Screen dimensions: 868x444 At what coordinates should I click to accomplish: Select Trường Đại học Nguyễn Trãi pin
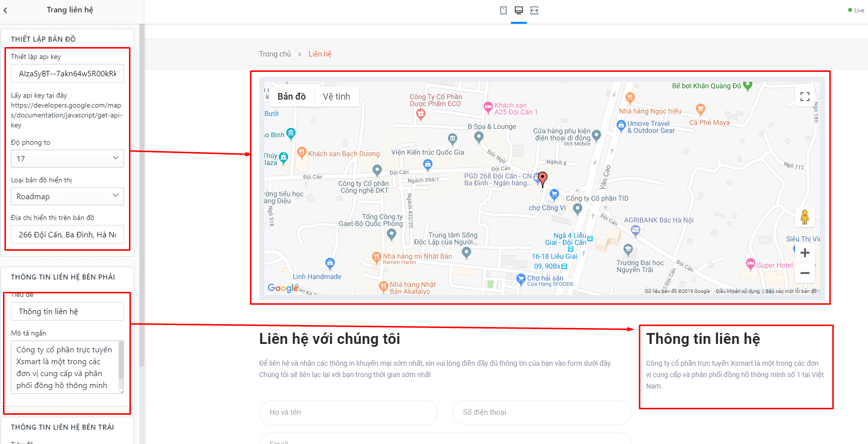click(x=628, y=250)
